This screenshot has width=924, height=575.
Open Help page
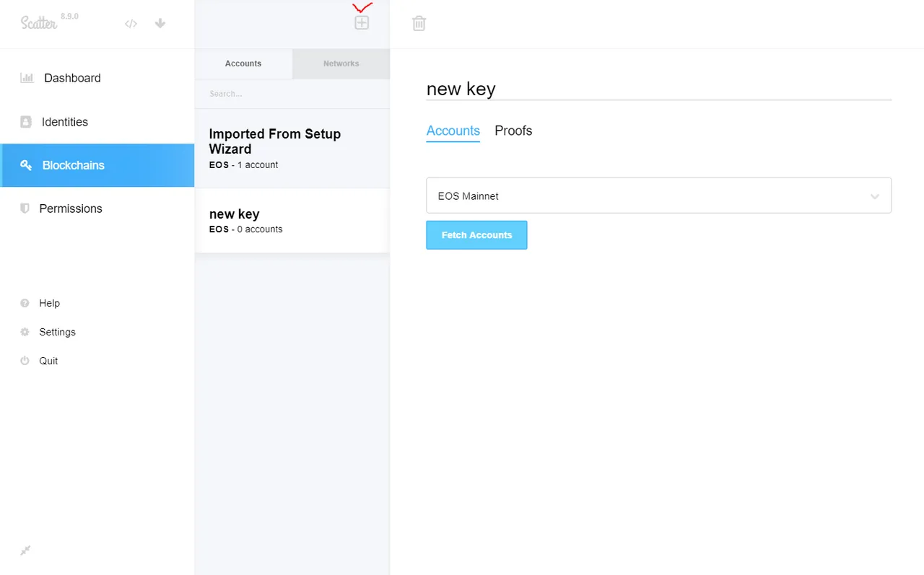pos(49,303)
